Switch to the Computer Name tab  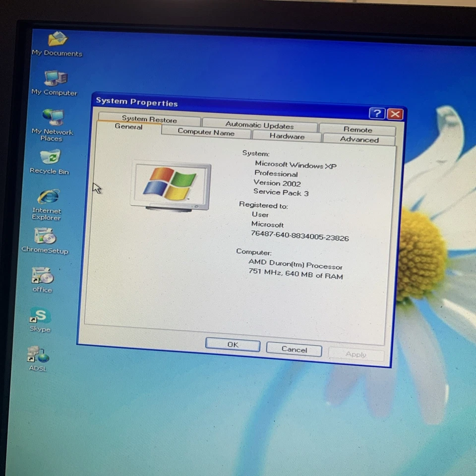[x=206, y=132]
